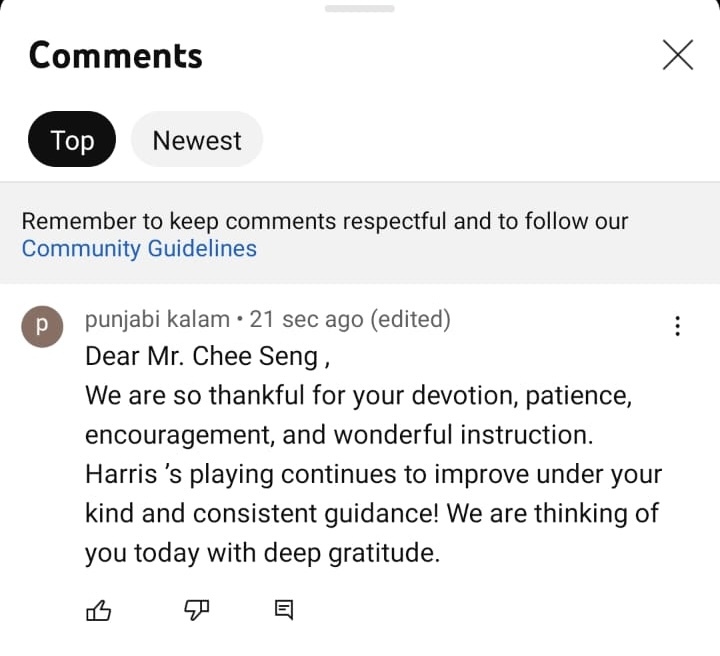Switch to Newest comments sorting
Image resolution: width=720 pixels, height=656 pixels.
[197, 140]
